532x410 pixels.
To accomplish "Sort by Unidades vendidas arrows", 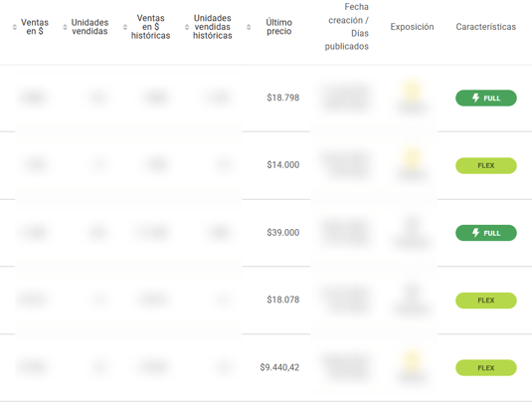I will 65,27.
